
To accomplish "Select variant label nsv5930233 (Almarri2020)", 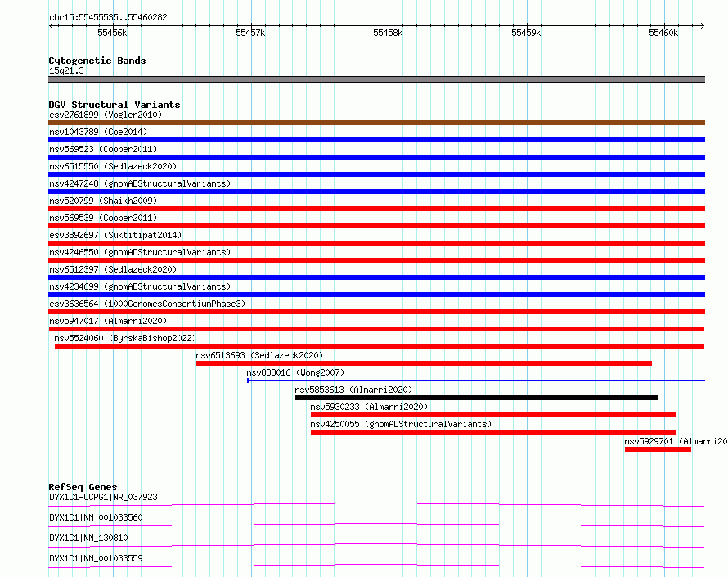I will click(369, 407).
